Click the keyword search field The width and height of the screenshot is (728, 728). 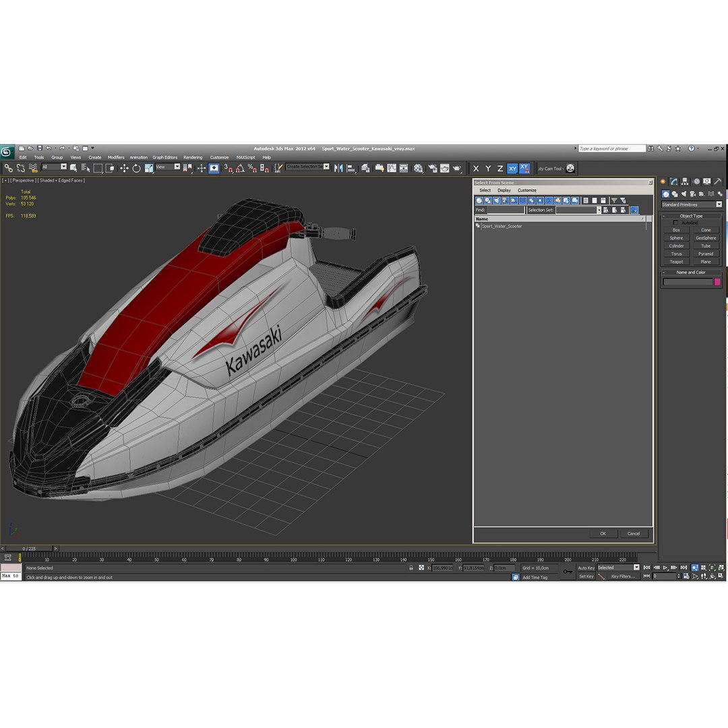[x=611, y=148]
